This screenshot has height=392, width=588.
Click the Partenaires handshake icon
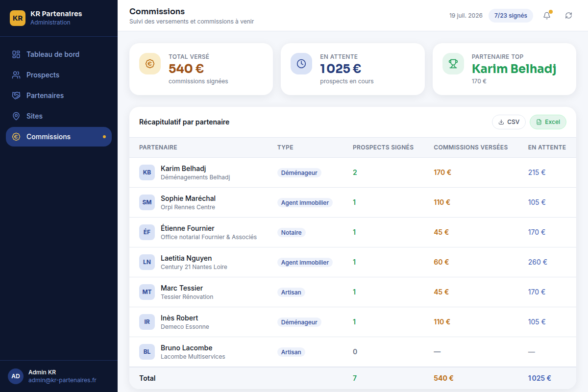[16, 96]
